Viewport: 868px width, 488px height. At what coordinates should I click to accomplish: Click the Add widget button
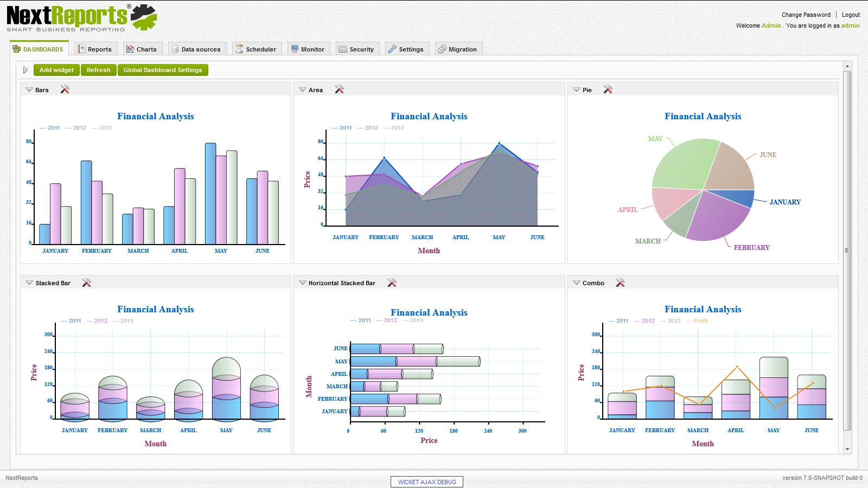[x=56, y=70]
